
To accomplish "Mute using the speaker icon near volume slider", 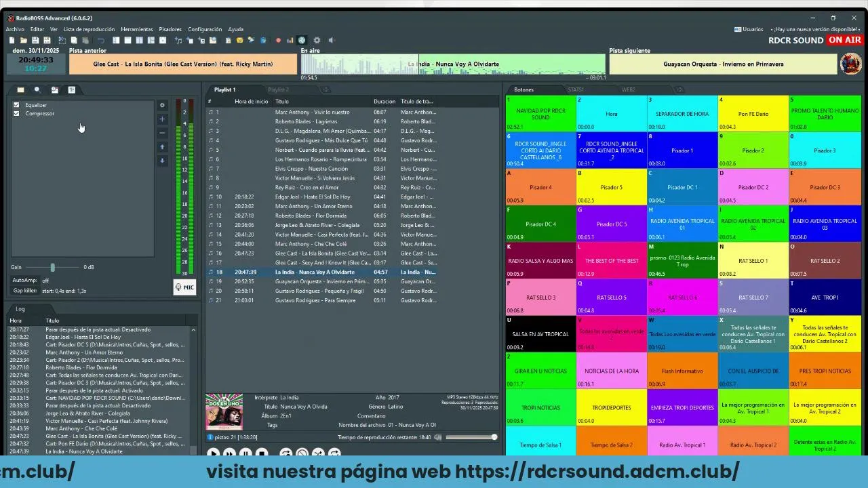I will click(438, 437).
